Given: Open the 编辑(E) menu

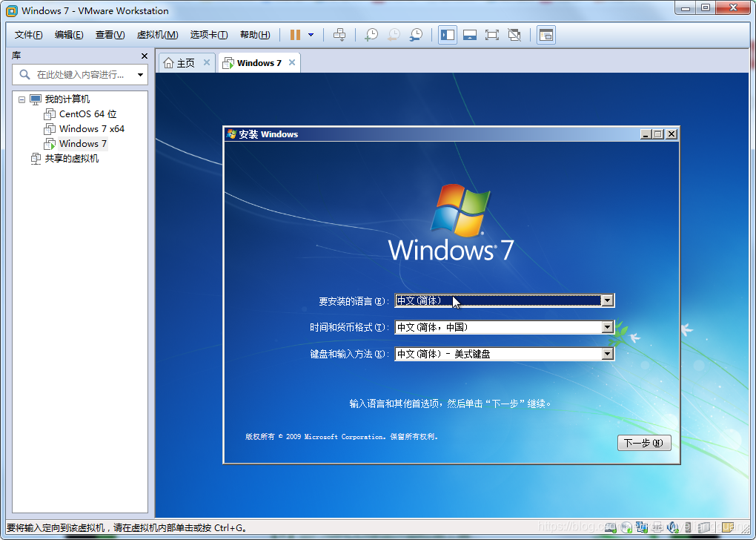Looking at the screenshot, I should (69, 35).
